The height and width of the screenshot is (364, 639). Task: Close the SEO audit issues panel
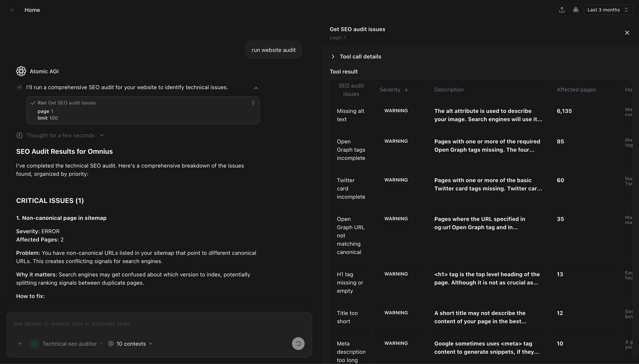pyautogui.click(x=627, y=33)
